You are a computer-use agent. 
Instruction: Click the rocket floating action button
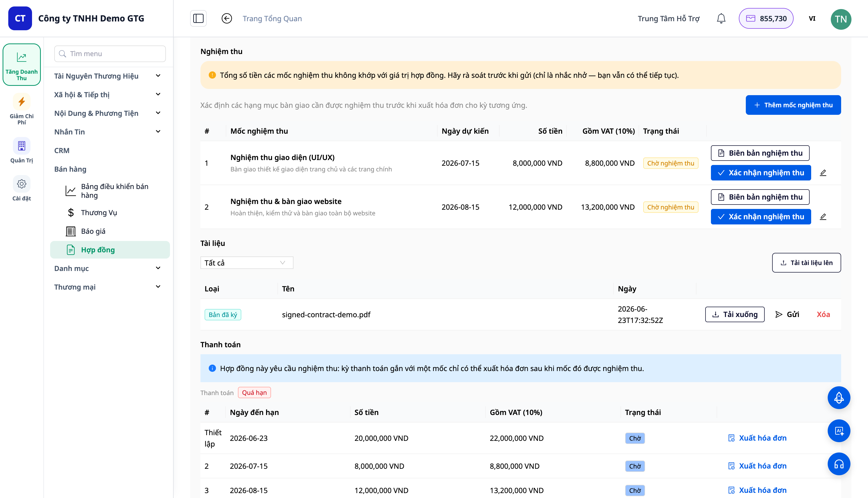839,398
